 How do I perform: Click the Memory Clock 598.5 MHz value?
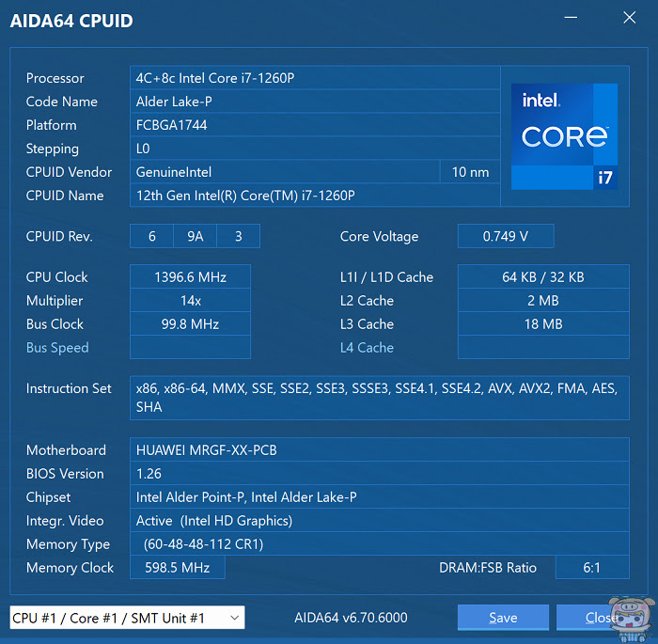(x=177, y=568)
